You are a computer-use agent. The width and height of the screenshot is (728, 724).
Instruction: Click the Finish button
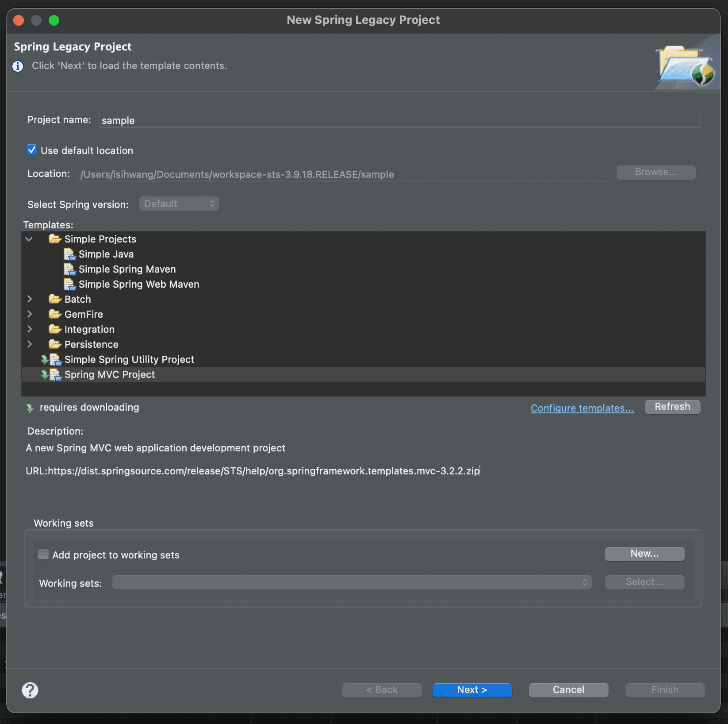click(x=665, y=690)
